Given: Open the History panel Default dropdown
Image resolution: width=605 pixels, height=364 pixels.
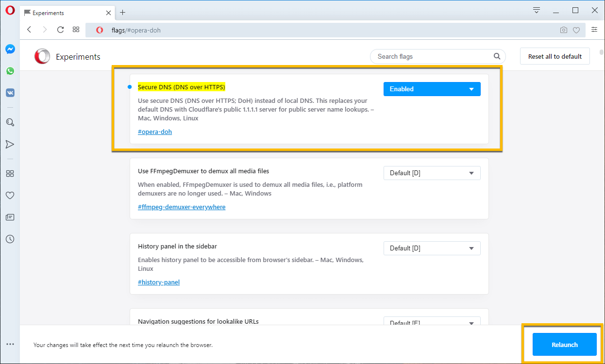Looking at the screenshot, I should pos(431,248).
